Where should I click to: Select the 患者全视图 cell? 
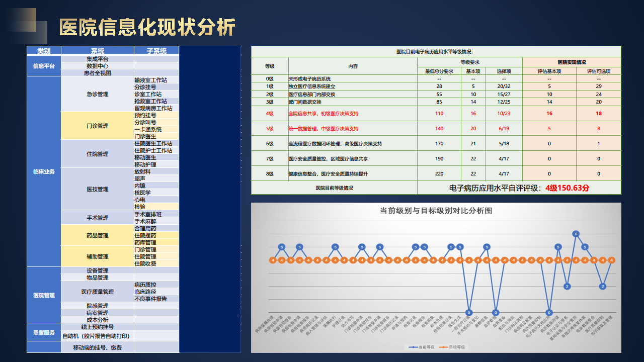coord(98,73)
